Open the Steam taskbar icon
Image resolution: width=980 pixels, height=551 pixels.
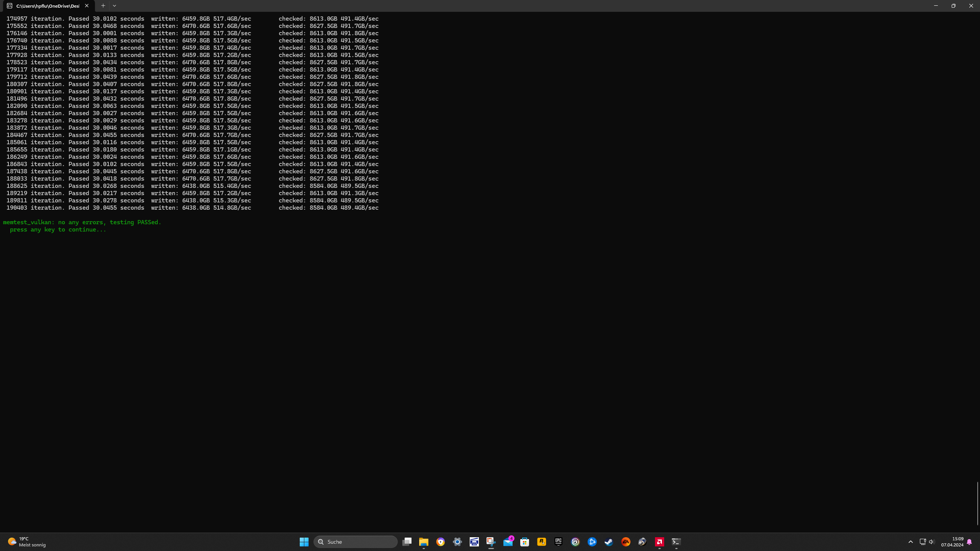coord(609,542)
